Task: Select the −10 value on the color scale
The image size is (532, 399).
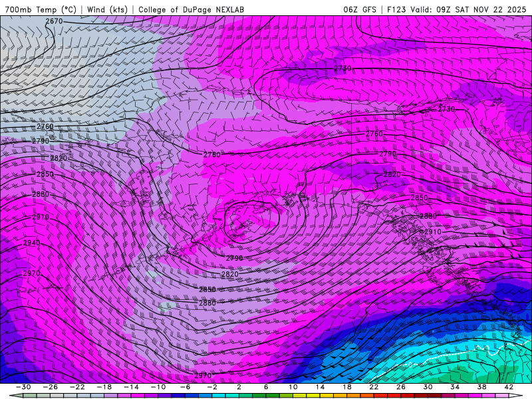Action: pos(158,387)
